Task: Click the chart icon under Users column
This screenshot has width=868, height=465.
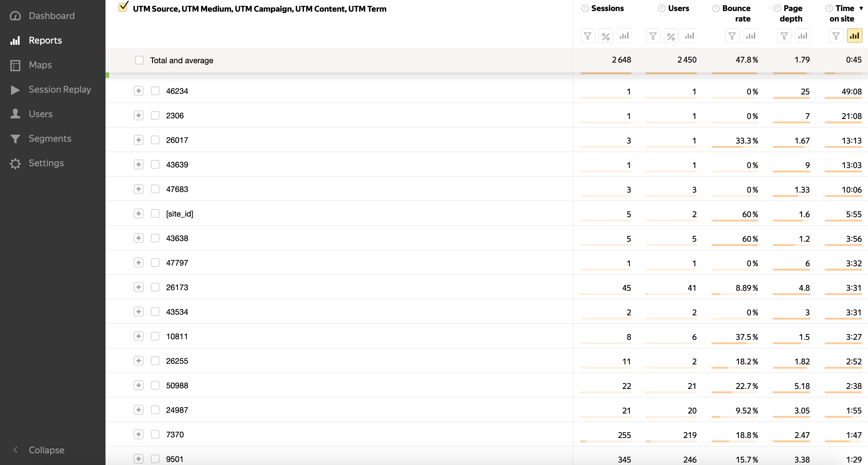Action: 689,36
